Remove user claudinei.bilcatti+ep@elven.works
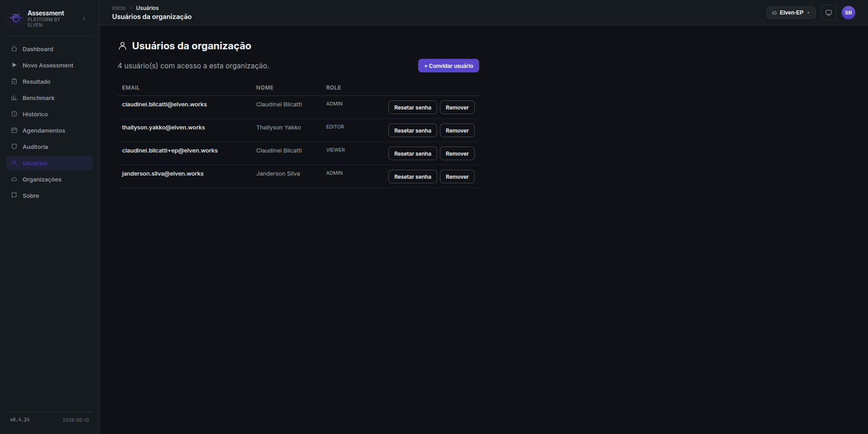This screenshot has height=434, width=868. tap(457, 153)
